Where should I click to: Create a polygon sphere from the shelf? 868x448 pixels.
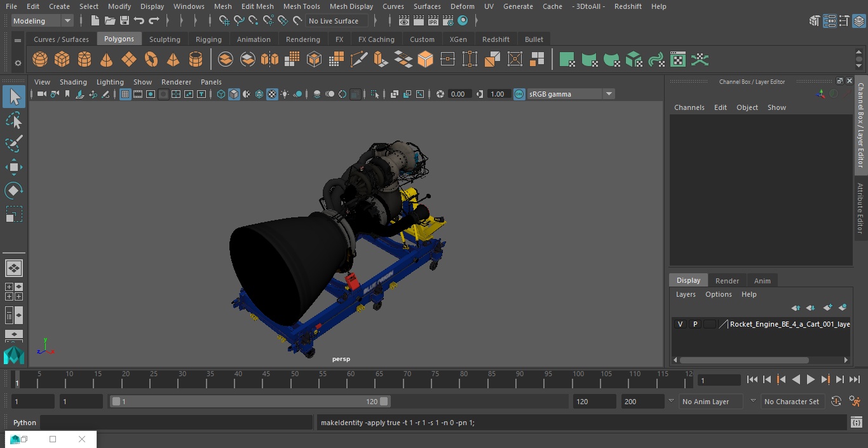(40, 60)
